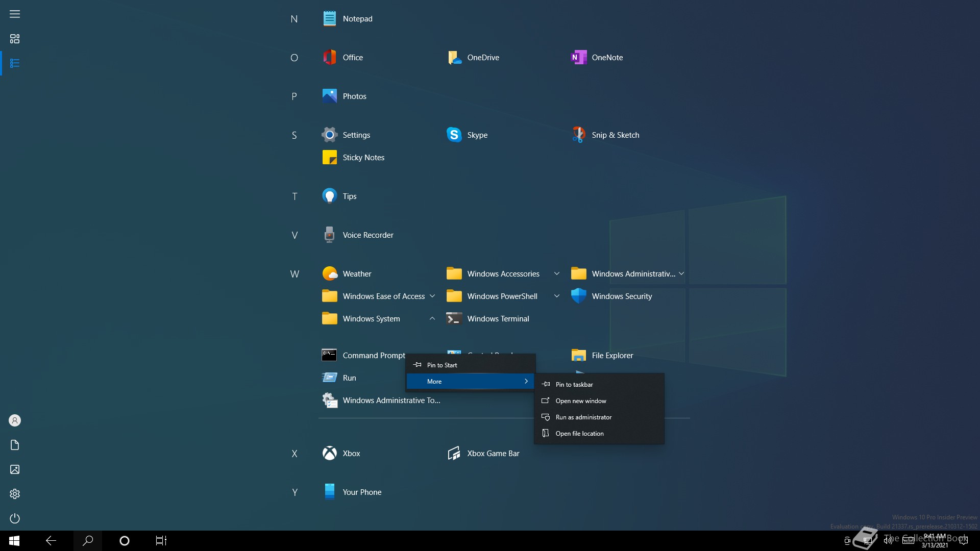The image size is (980, 551).
Task: Click the letter O group header
Action: (x=294, y=58)
